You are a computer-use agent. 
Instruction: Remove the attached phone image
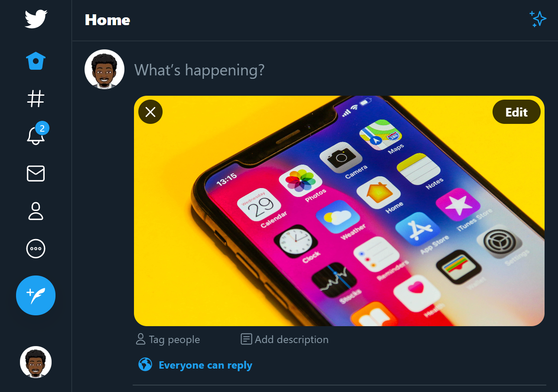(150, 112)
